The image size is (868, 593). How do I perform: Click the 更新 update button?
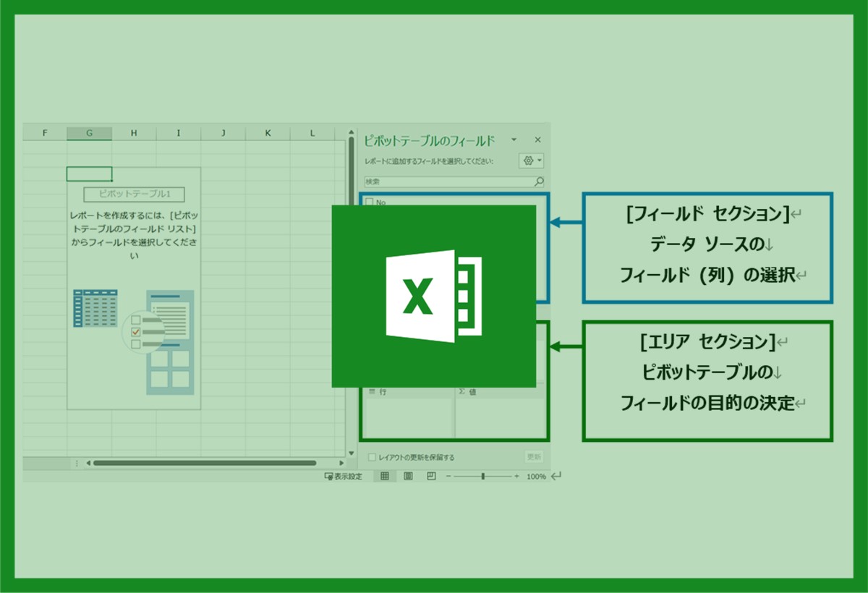pos(534,457)
